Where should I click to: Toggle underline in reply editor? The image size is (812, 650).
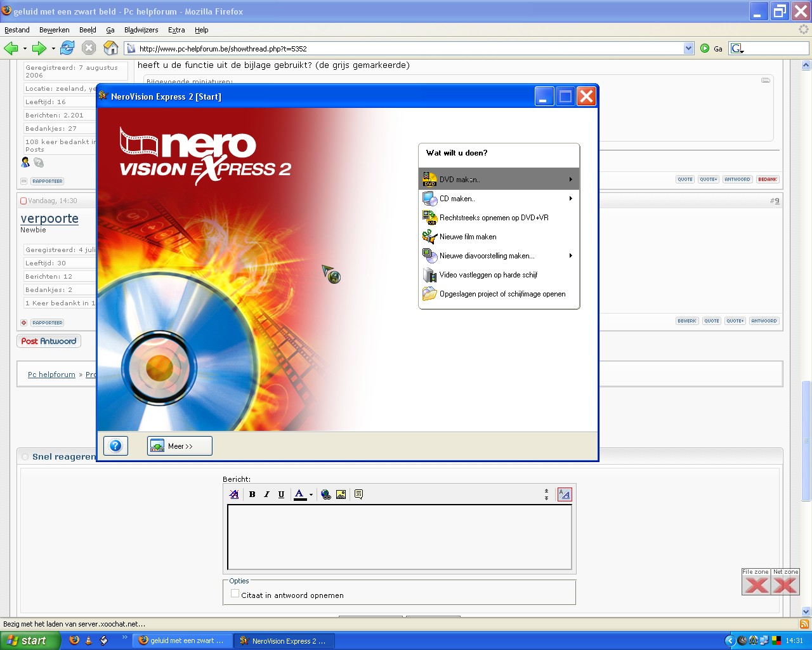coord(281,494)
